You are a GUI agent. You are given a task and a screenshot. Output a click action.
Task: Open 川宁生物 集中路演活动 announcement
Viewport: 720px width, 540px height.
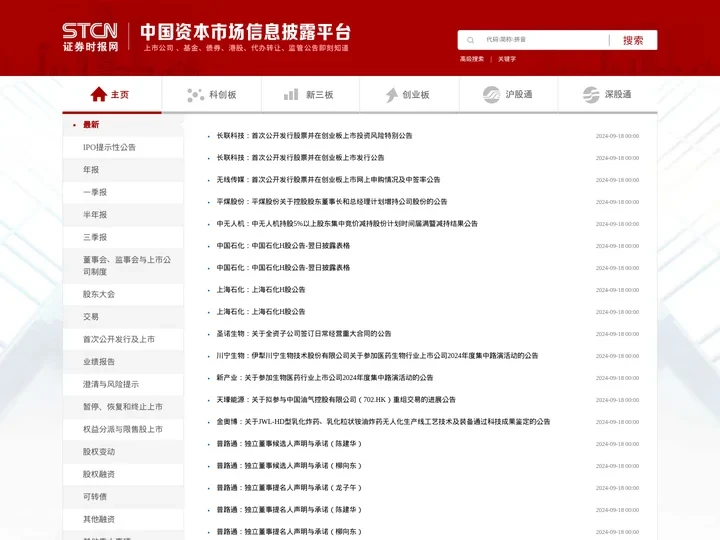tap(377, 356)
